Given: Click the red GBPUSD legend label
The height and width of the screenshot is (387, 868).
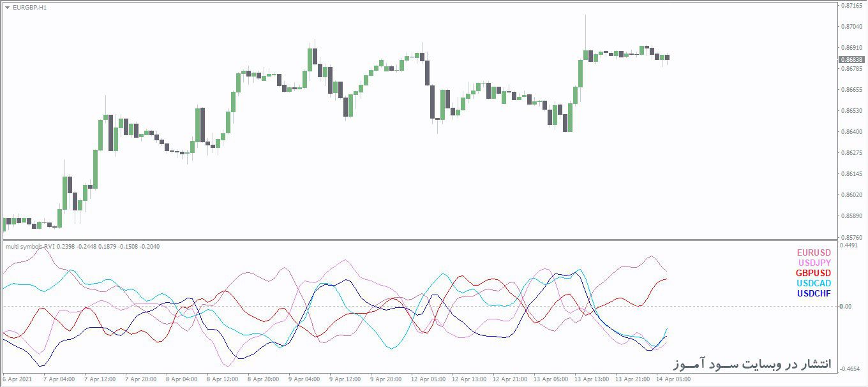Looking at the screenshot, I should (813, 273).
